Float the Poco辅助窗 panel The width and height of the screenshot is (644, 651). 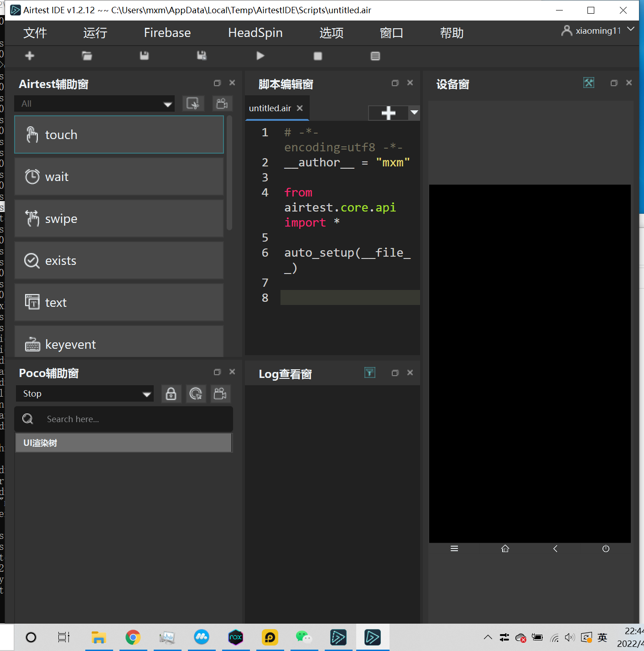coord(217,372)
